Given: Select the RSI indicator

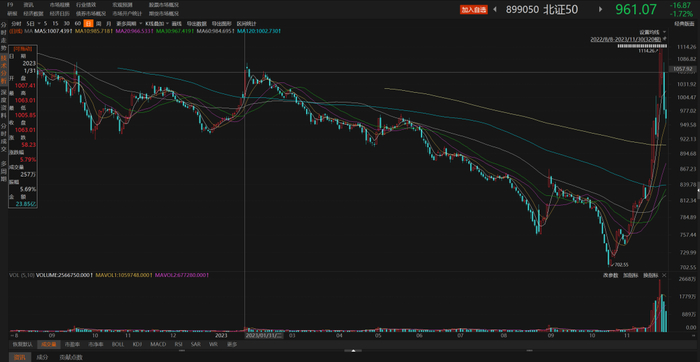Looking at the screenshot, I should click(x=179, y=344).
